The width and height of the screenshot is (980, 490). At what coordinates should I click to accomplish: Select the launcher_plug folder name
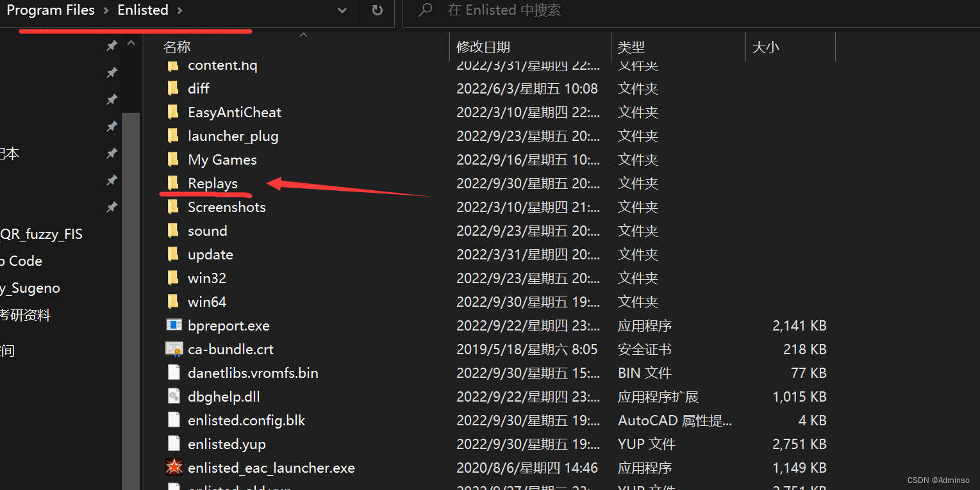(233, 136)
